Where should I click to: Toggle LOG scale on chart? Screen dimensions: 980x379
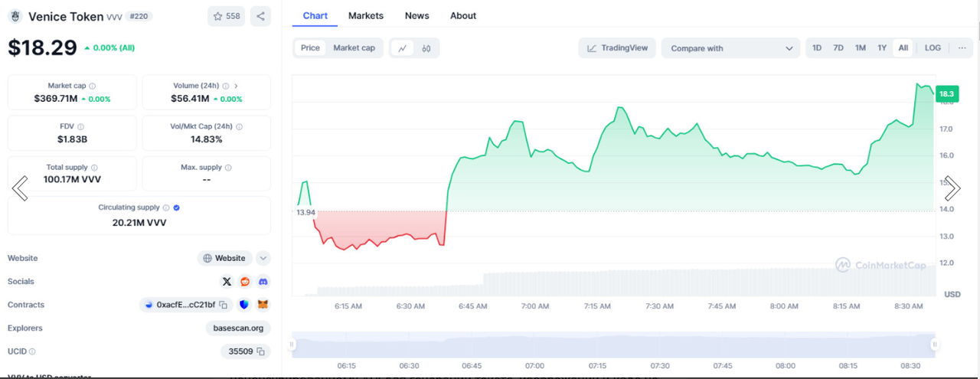(933, 47)
